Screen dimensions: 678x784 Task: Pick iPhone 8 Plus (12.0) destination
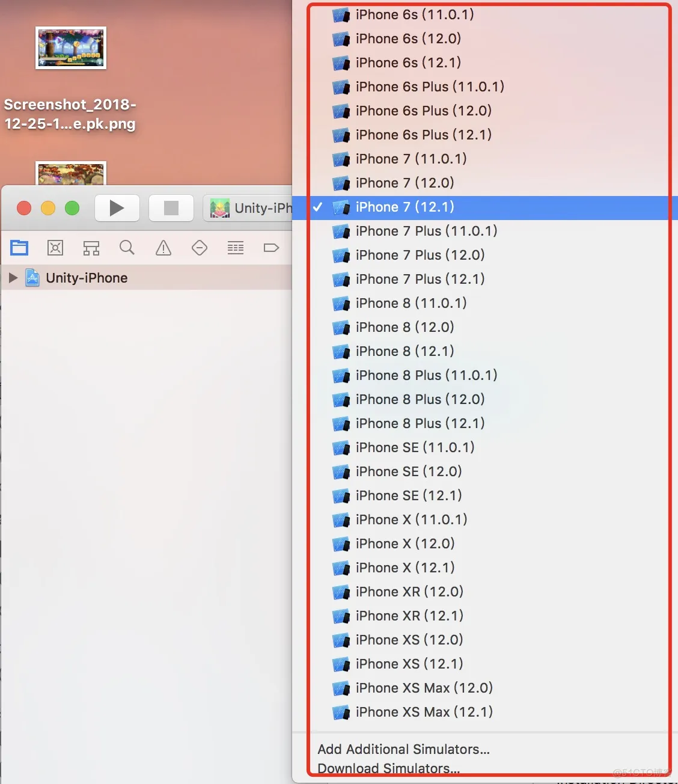pos(485,399)
